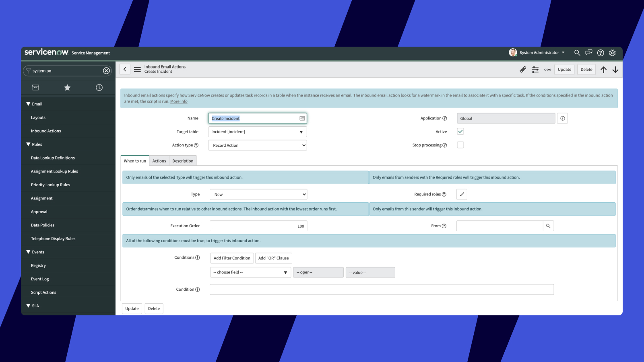This screenshot has width=644, height=362.
Task: Collapse the Email section in sidebar
Action: (28, 104)
